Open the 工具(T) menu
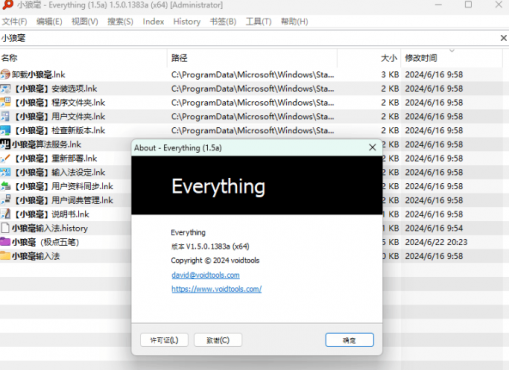 pos(258,22)
